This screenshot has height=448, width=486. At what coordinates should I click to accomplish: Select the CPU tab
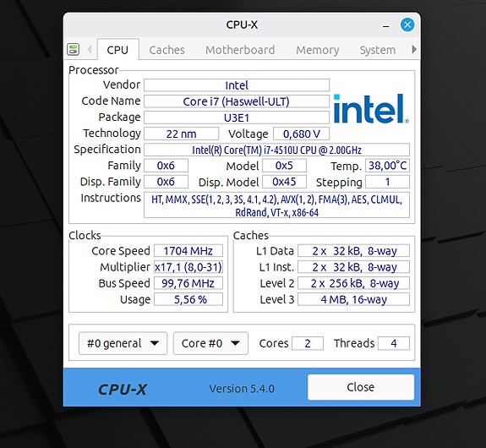(x=117, y=50)
